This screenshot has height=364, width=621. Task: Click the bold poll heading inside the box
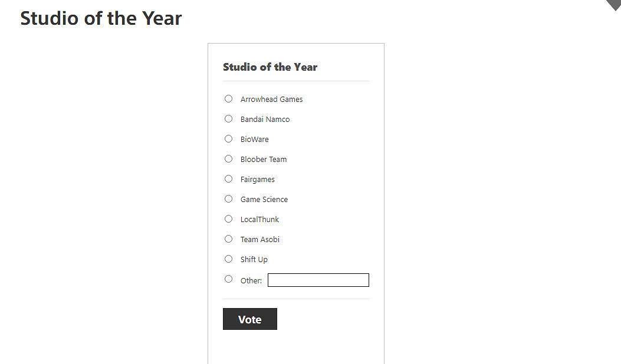click(x=270, y=67)
